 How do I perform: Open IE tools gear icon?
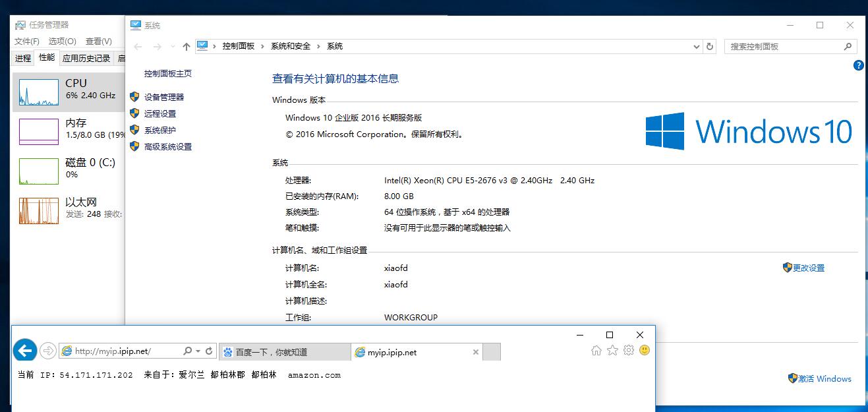628,351
